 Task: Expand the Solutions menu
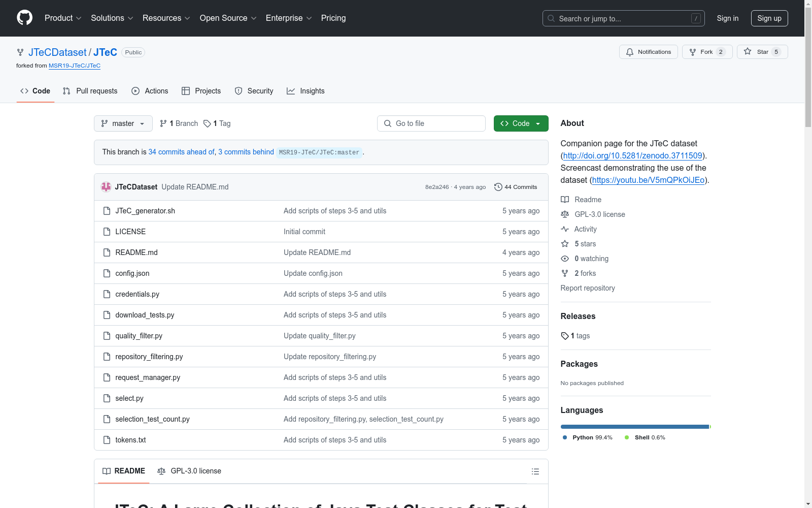112,18
